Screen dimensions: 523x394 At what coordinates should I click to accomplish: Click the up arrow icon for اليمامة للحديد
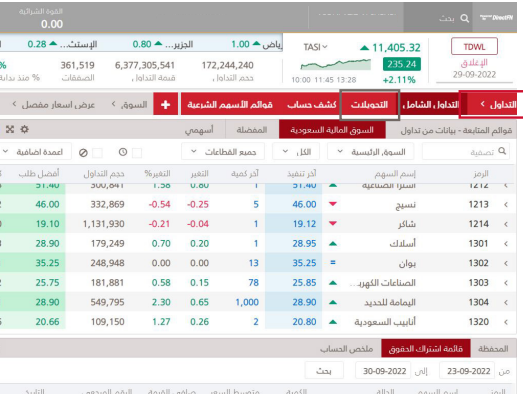tap(333, 302)
